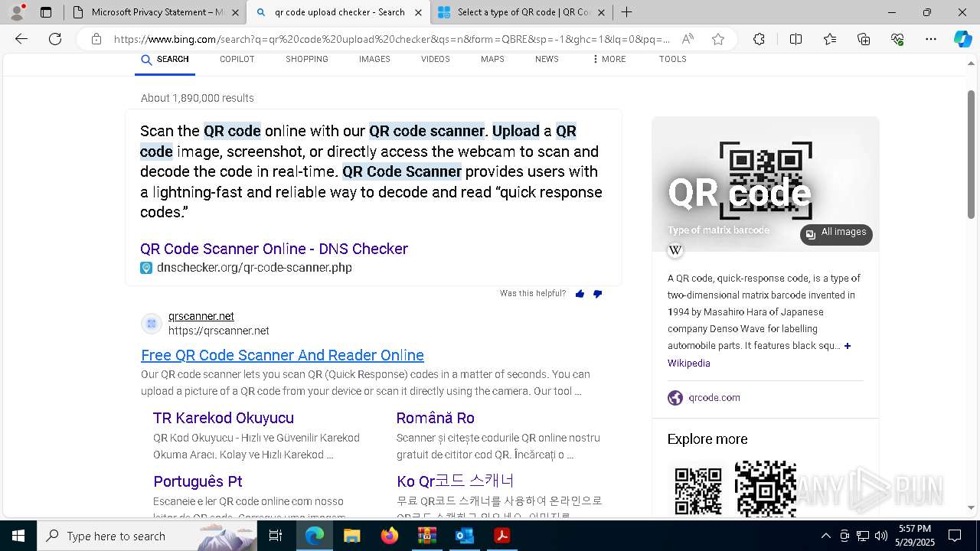Image resolution: width=980 pixels, height=551 pixels.
Task: Open the tab actions menu icon
Action: pyautogui.click(x=46, y=12)
